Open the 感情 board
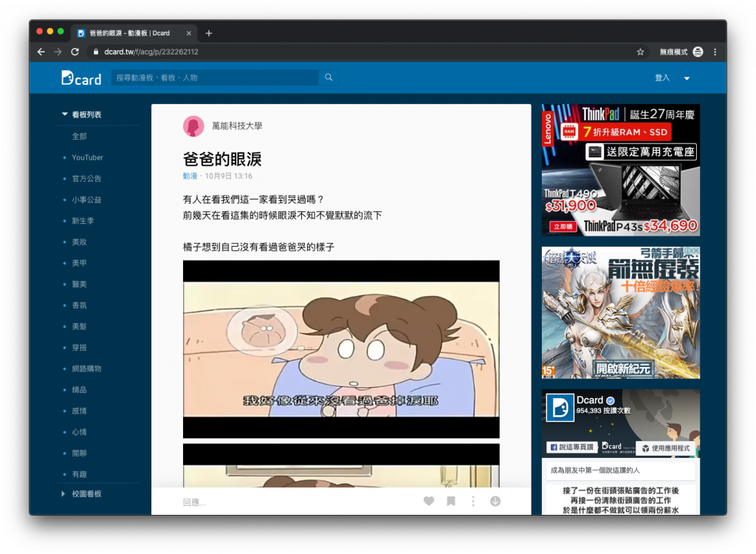Viewport: 756px width, 554px height. tap(79, 411)
